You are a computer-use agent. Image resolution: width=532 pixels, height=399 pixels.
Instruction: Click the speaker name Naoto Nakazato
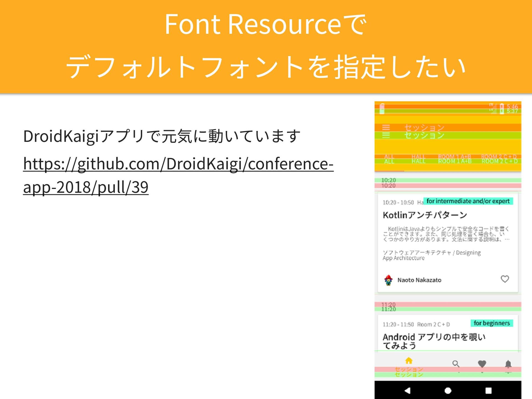pyautogui.click(x=419, y=280)
